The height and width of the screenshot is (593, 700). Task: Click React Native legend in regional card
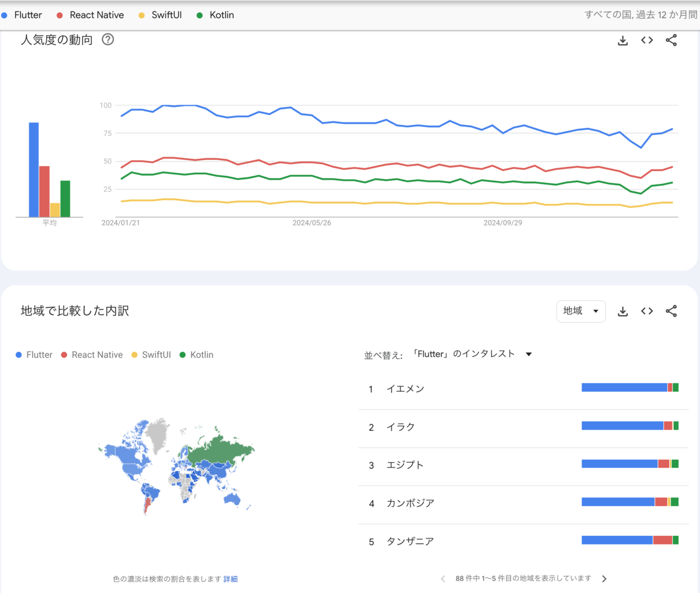tap(92, 355)
